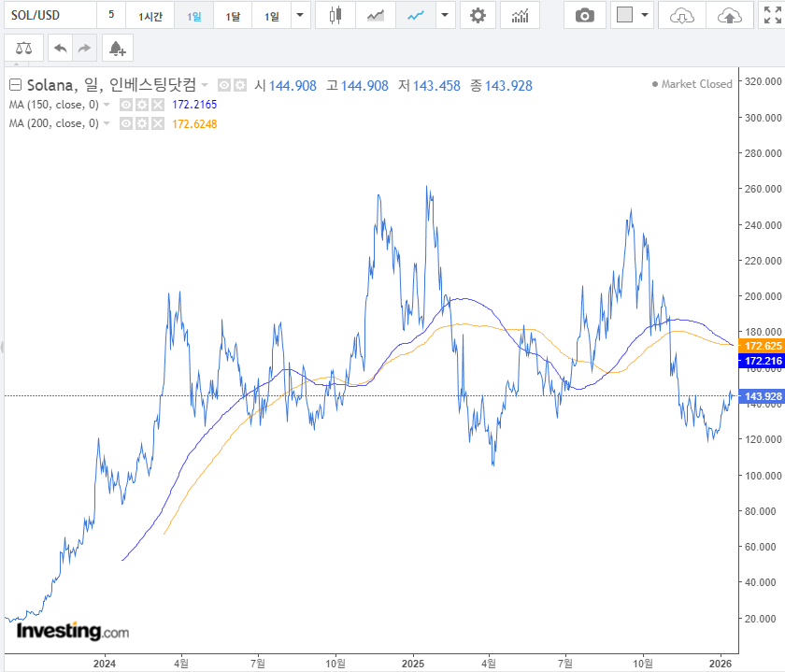The width and height of the screenshot is (785, 672).
Task: Click orange 172.625 price label
Action: [x=762, y=346]
